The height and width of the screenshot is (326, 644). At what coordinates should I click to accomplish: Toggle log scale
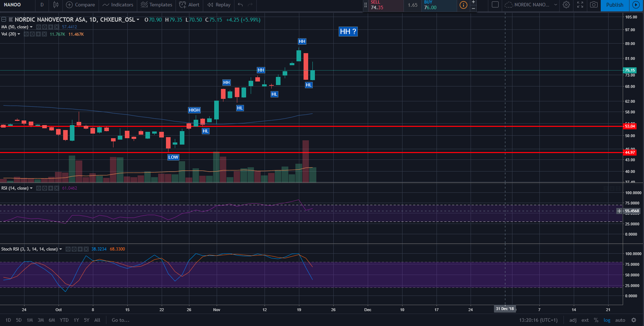pyautogui.click(x=607, y=320)
